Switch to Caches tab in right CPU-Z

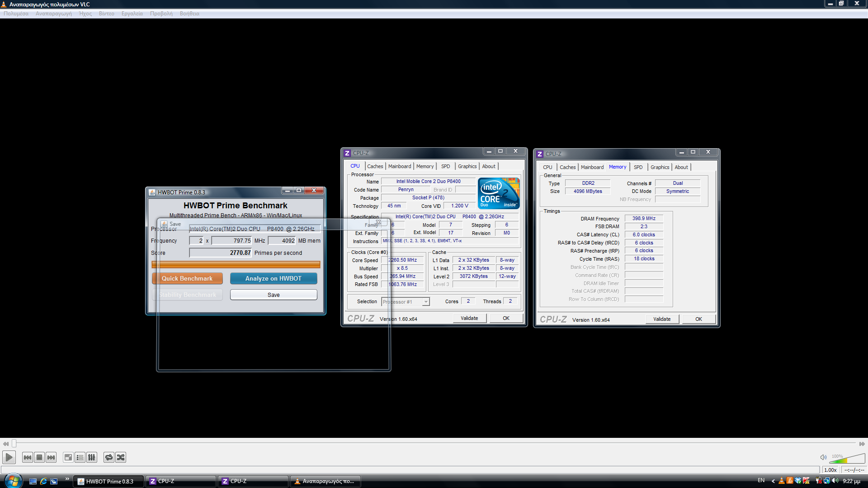tap(567, 167)
